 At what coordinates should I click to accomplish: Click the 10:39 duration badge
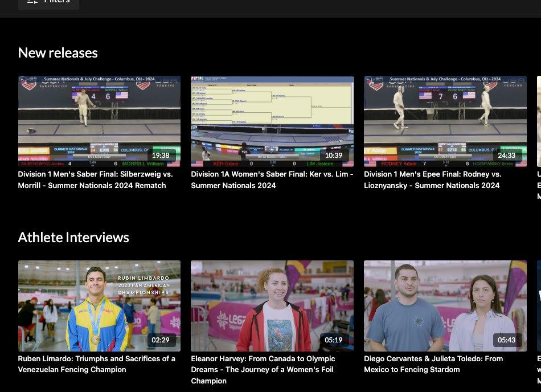334,156
